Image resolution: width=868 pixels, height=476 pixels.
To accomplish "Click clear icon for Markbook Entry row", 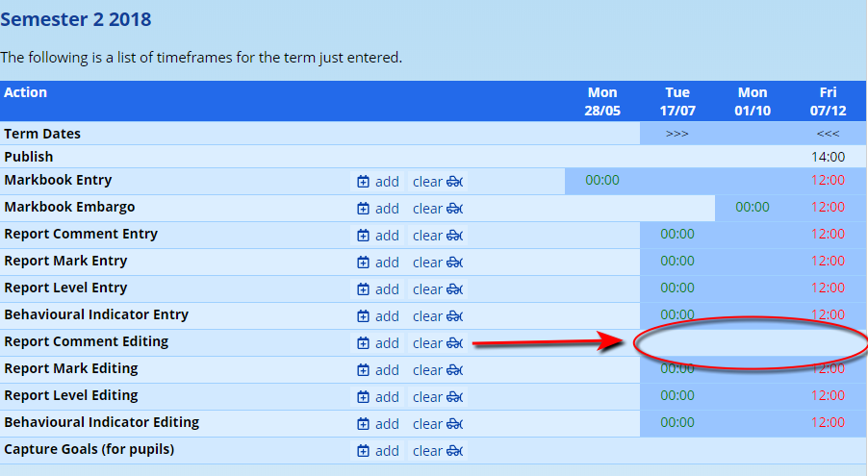I will click(x=455, y=182).
